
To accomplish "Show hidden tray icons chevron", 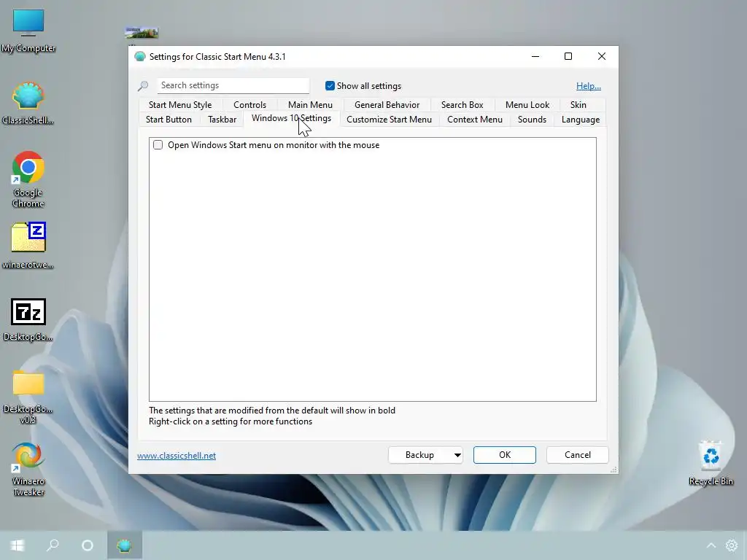I will 711,545.
